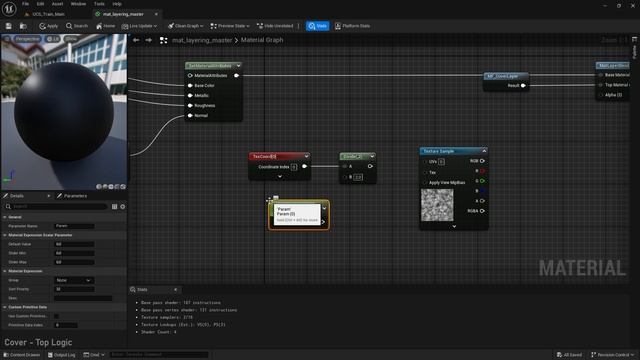This screenshot has width=640, height=360.
Task: Click the graph icon beside mat_layering_master
Action: 163,40
